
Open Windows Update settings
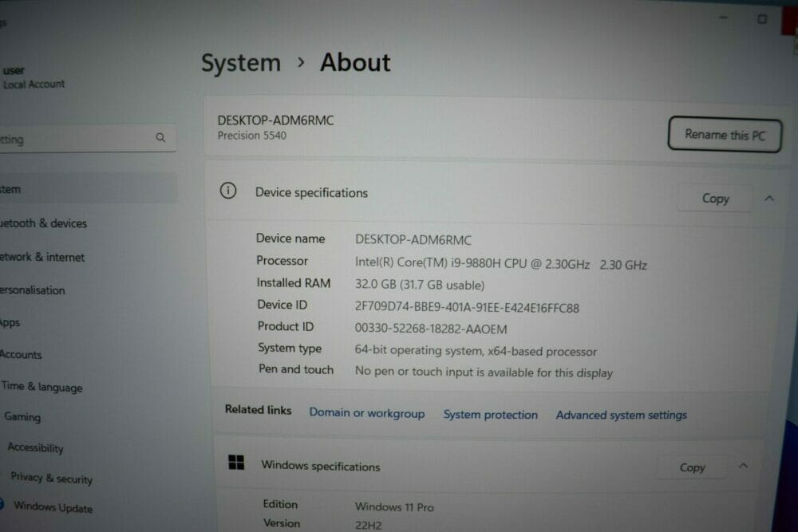click(x=53, y=507)
